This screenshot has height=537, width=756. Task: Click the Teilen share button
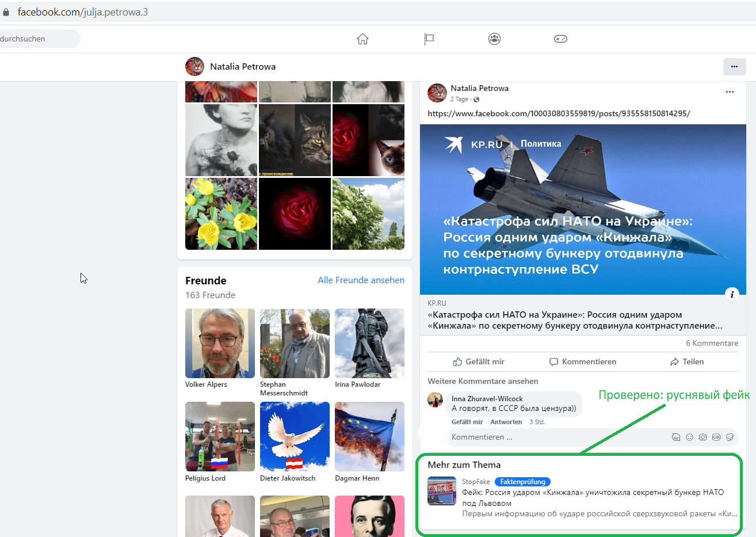point(687,361)
